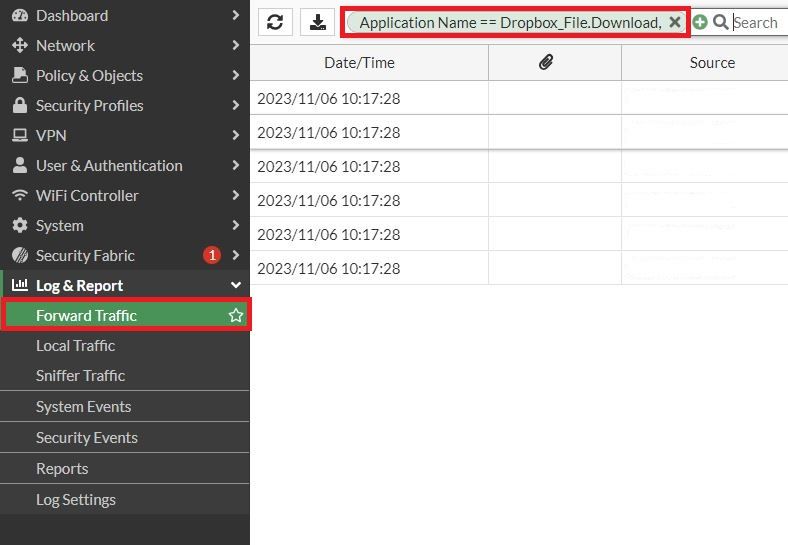Open Security Fabric menu
This screenshot has height=545, width=788.
point(125,255)
